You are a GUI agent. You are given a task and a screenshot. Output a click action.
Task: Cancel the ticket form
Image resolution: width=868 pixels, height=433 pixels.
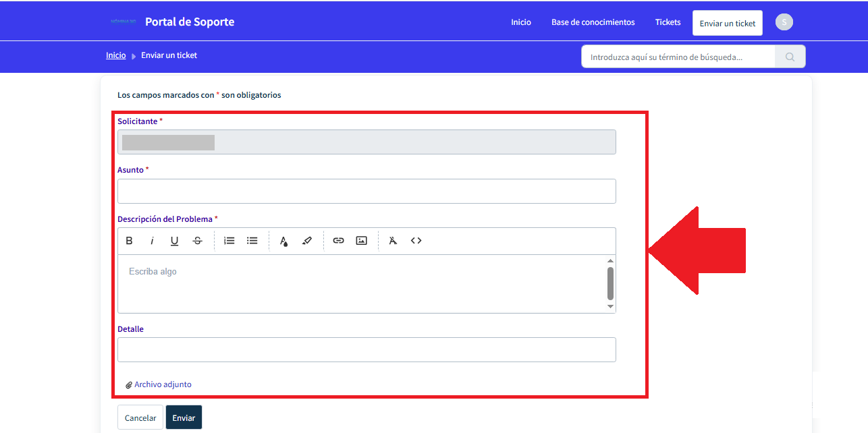tap(140, 418)
